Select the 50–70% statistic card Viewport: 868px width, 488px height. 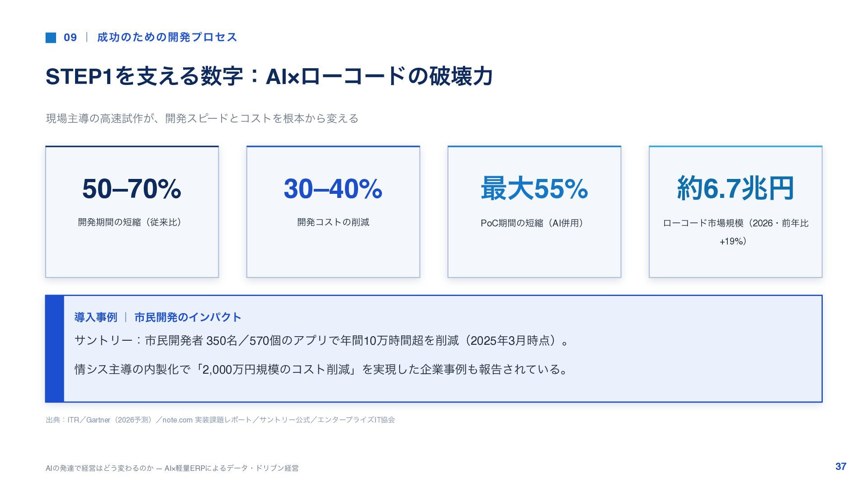[x=132, y=211]
